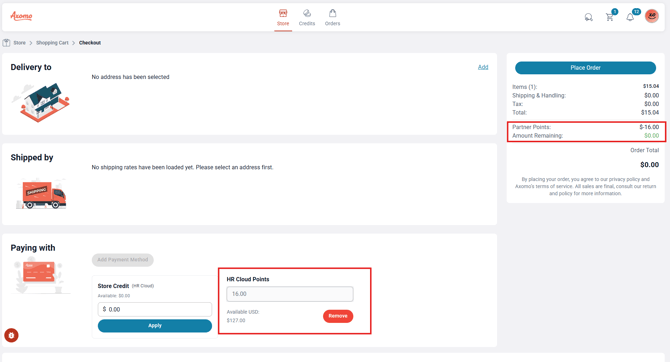Click the 'Paying with' heading
The height and width of the screenshot is (362, 670).
click(33, 248)
